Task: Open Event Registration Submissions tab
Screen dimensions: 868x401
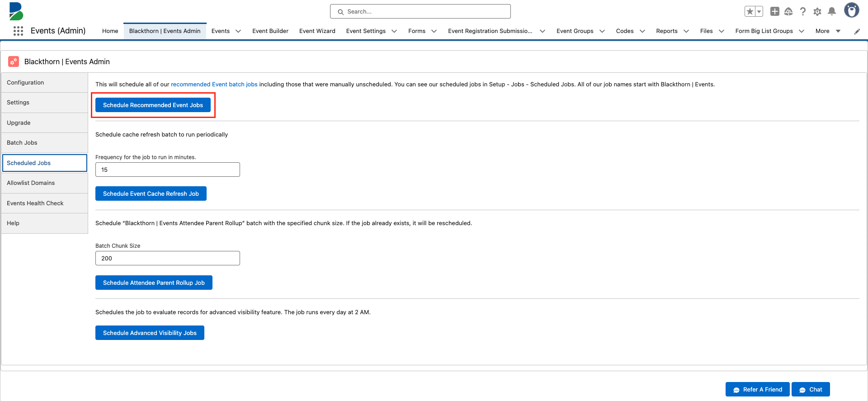Action: [490, 31]
